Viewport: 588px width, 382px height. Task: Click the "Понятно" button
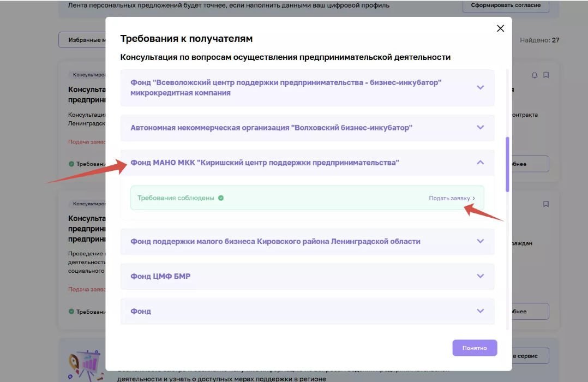[x=474, y=348]
